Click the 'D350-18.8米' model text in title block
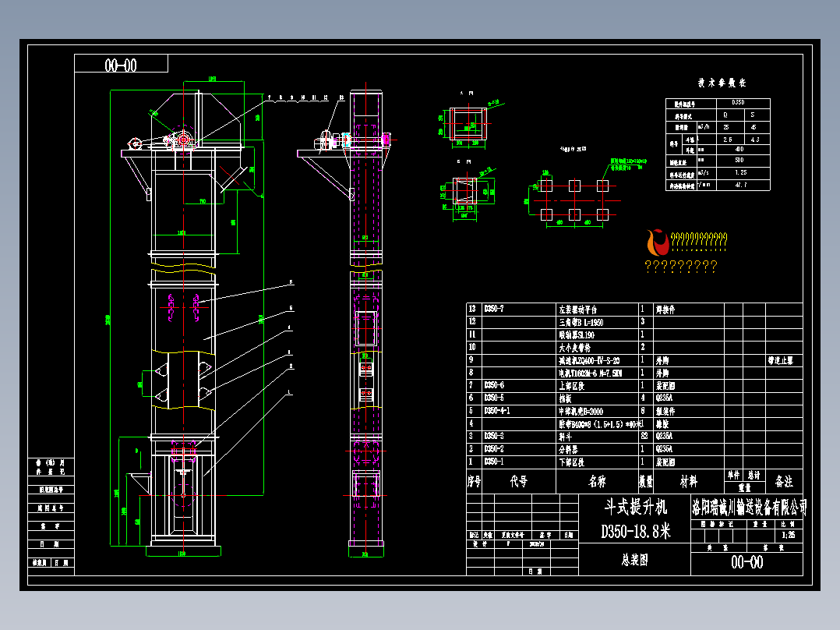The image size is (840, 630). 635,531
